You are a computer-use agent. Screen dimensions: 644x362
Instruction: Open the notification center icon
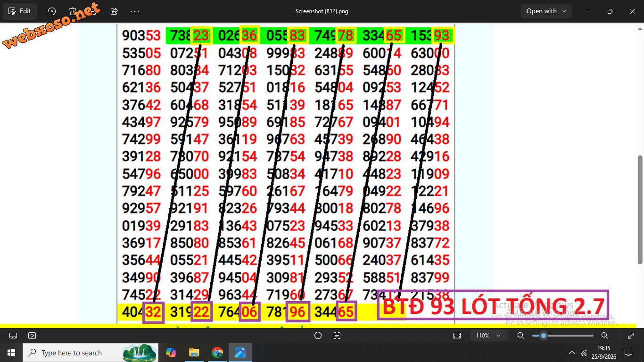628,353
